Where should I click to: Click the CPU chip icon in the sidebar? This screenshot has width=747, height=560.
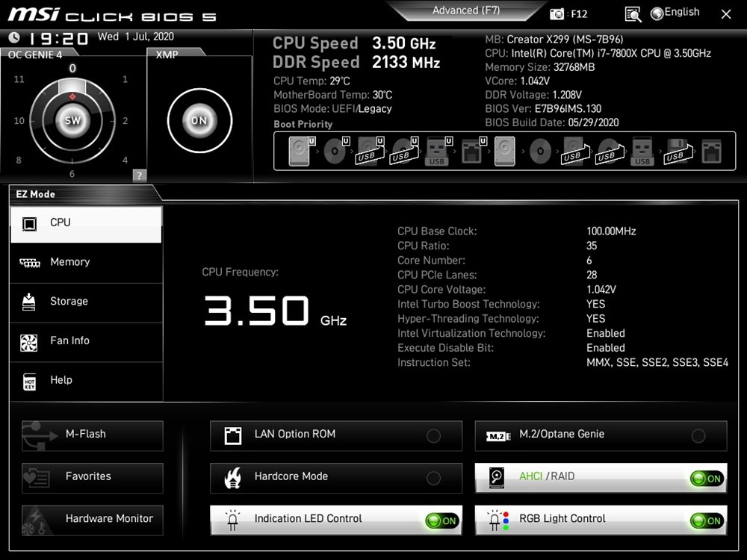tap(30, 223)
